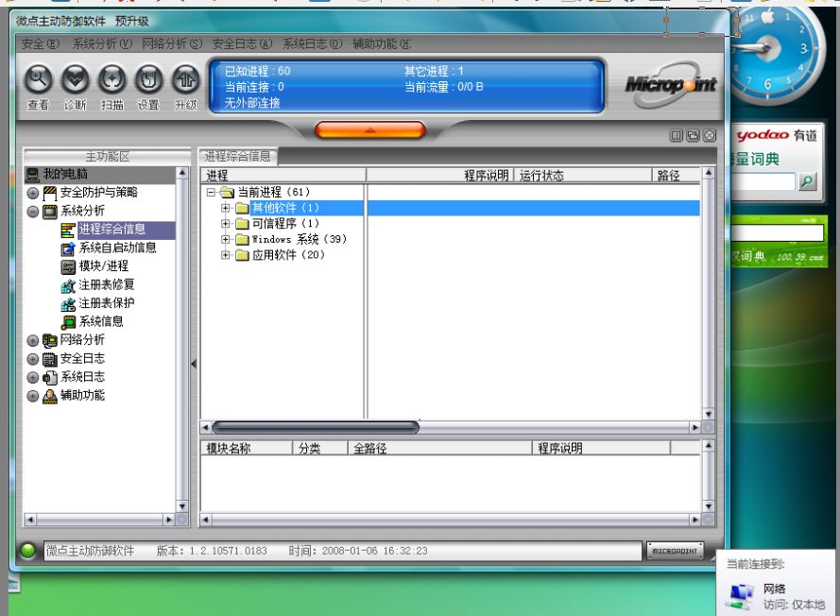Open the 设置 settings toolbar icon
This screenshot has height=616, width=840.
(148, 79)
